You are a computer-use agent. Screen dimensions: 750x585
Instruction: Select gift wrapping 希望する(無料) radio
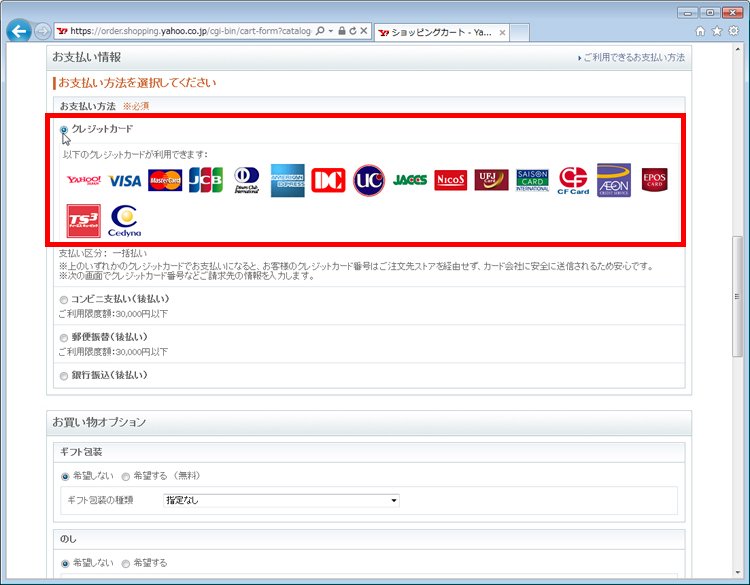tap(126, 476)
